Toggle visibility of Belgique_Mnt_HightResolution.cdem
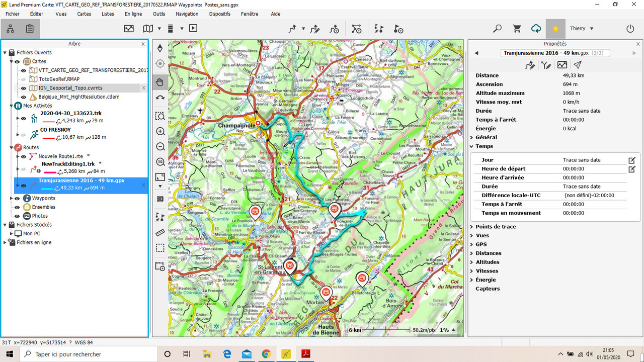The width and height of the screenshot is (644, 362). tap(23, 97)
